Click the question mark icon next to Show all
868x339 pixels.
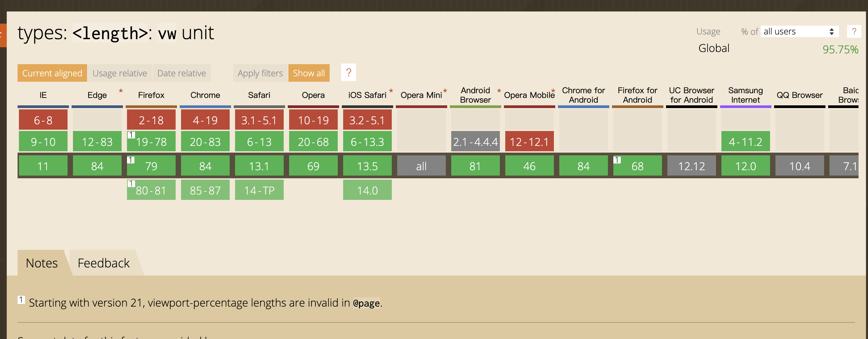click(x=349, y=73)
